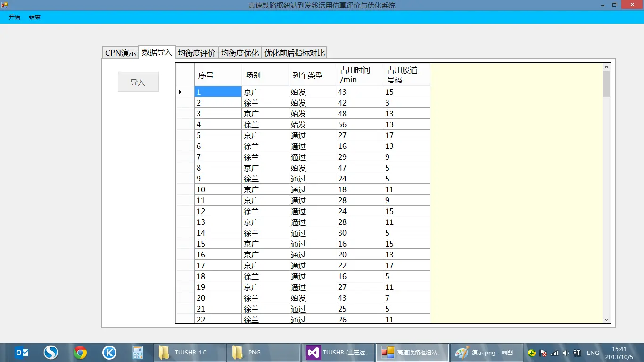Switch to the 均衡度优化 tab
Screen dimensions: 644x362
coord(240,53)
